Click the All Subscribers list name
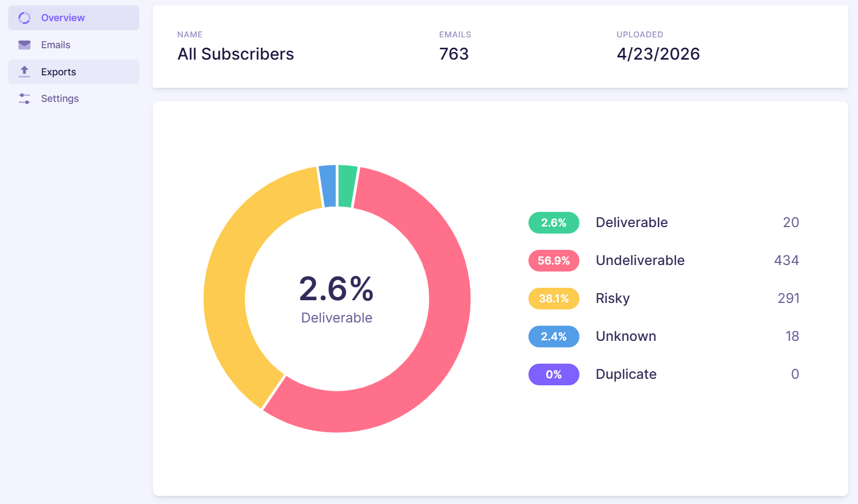The image size is (858, 504). click(236, 54)
